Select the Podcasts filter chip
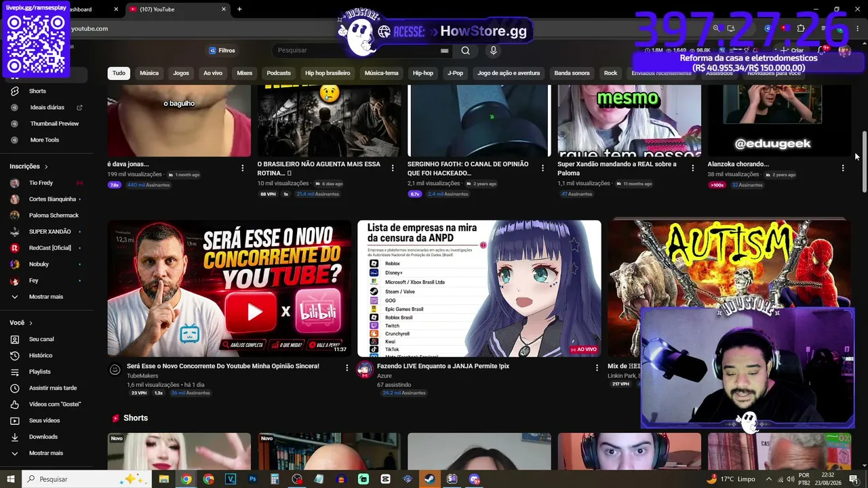The height and width of the screenshot is (488, 868). point(279,73)
